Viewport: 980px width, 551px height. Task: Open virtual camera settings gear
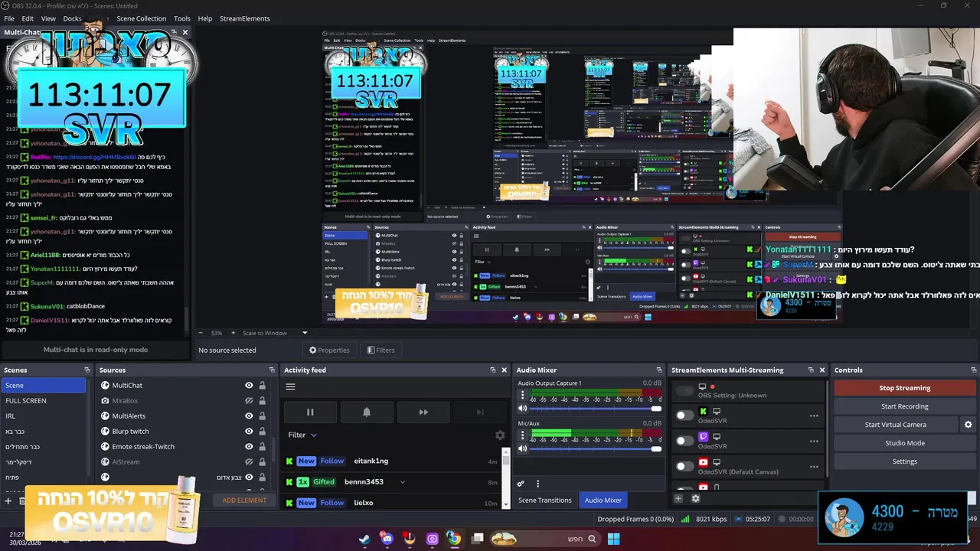click(968, 425)
